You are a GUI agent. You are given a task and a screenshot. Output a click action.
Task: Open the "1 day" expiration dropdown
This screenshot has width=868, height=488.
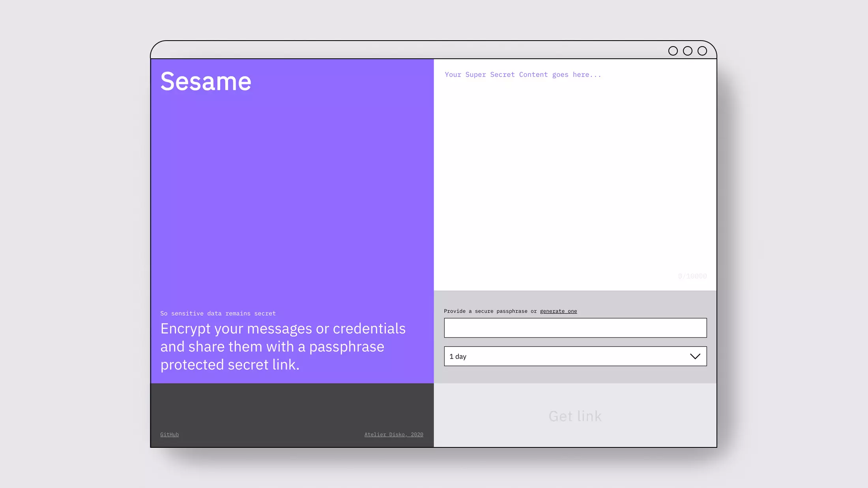coord(575,356)
